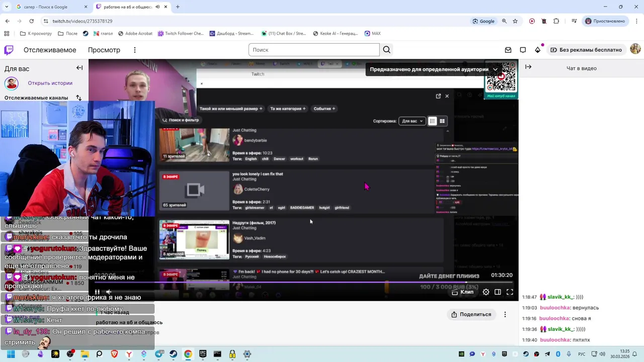Toggle theatre mode in the player
This screenshot has height=362, width=644.
point(498,292)
